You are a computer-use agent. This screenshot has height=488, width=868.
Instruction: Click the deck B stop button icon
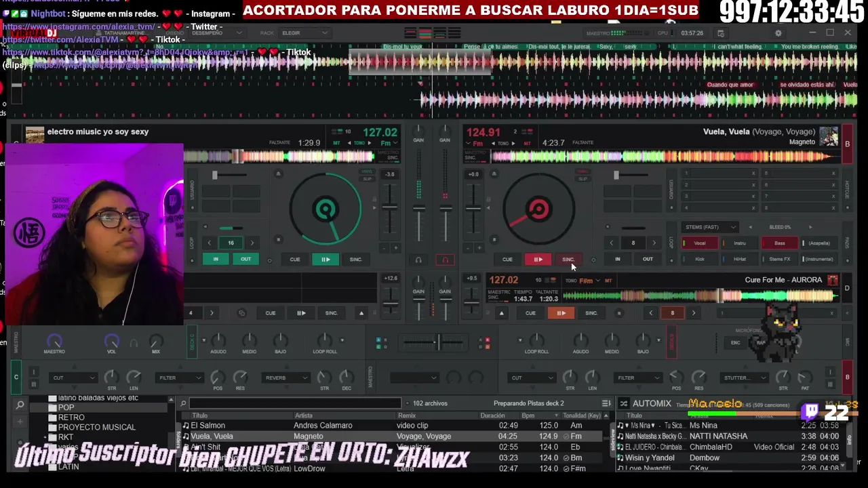(494, 239)
